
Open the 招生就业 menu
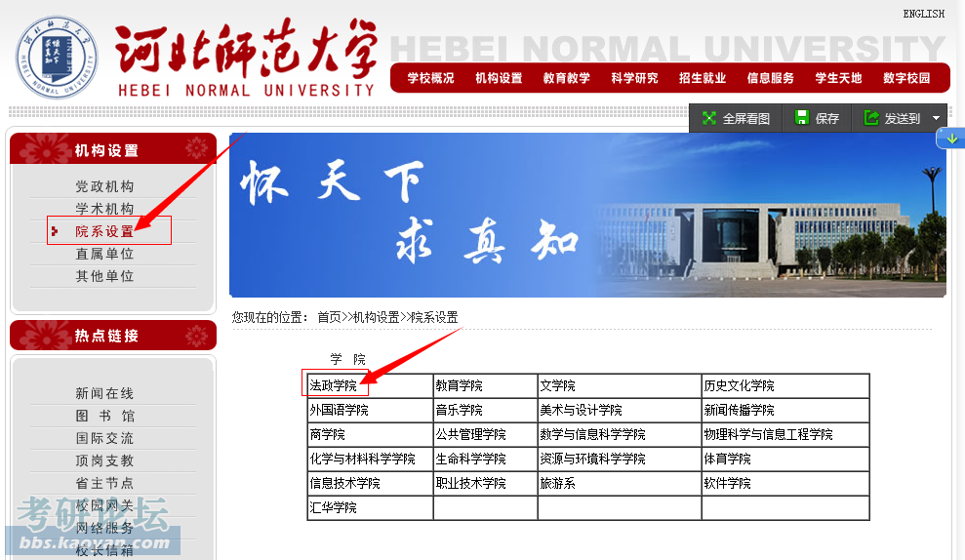pyautogui.click(x=703, y=78)
